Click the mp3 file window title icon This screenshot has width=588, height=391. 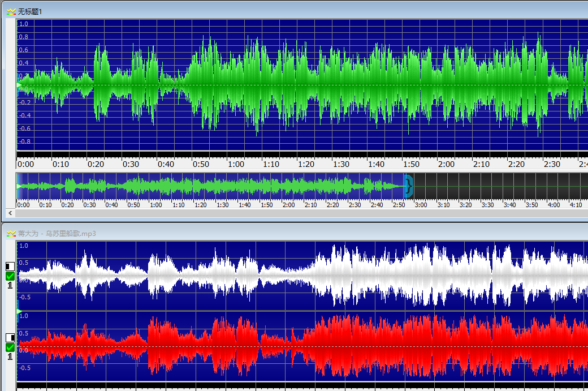point(11,233)
